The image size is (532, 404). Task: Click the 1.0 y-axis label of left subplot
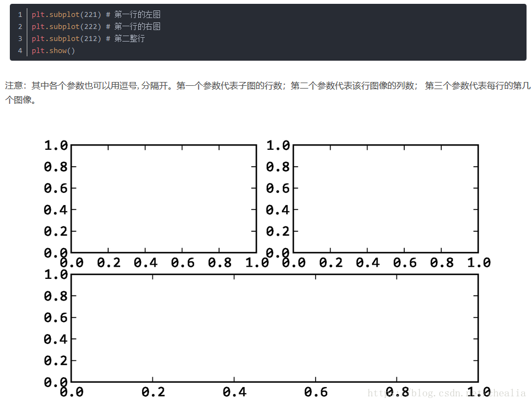(57, 145)
